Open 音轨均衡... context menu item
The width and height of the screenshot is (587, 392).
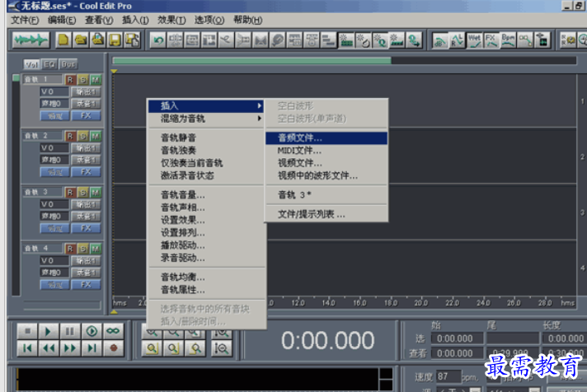pos(206,278)
